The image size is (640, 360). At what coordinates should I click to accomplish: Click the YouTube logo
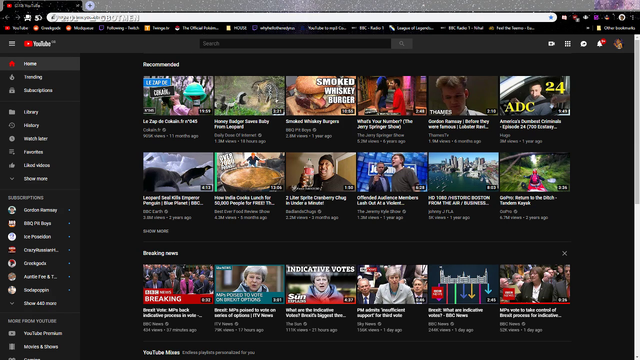pos(40,44)
